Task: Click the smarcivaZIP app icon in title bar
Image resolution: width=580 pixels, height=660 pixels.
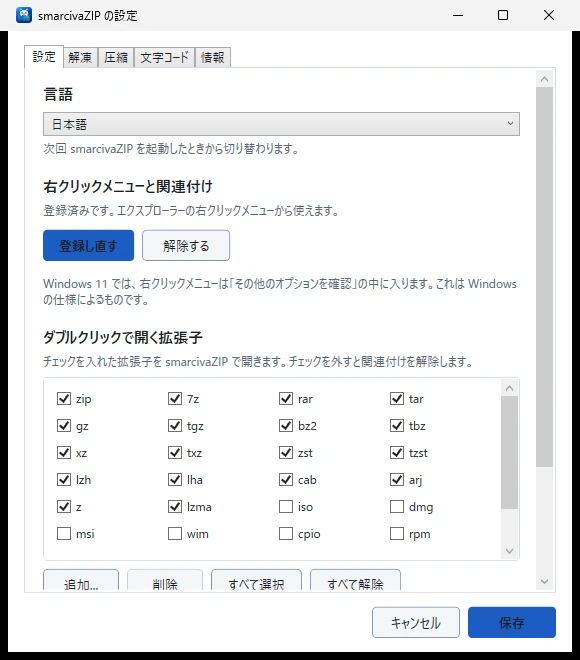Action: click(24, 15)
